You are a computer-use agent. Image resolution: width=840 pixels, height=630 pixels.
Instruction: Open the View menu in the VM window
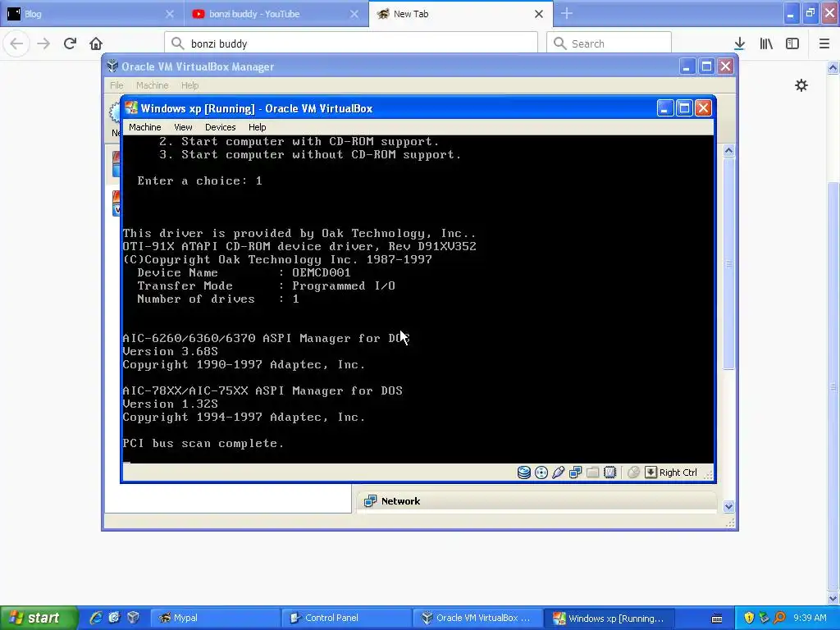pos(183,127)
